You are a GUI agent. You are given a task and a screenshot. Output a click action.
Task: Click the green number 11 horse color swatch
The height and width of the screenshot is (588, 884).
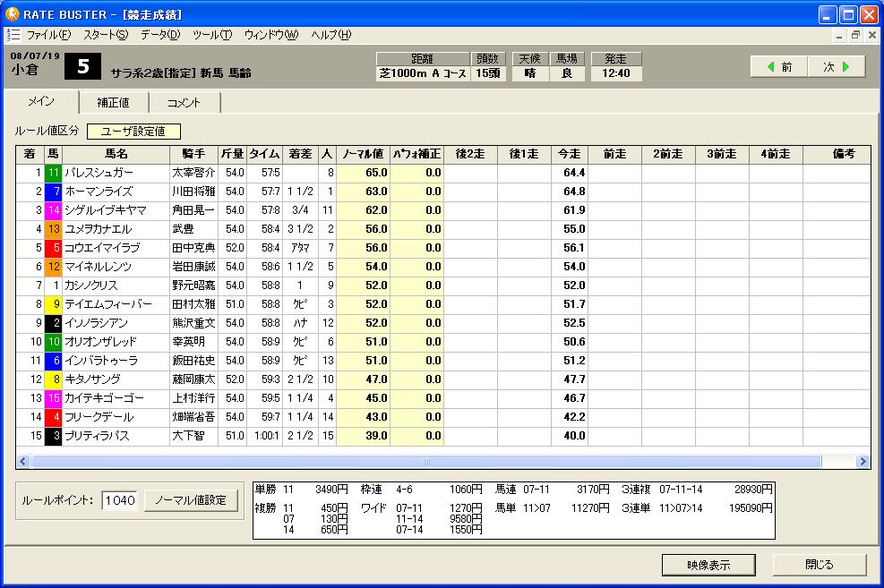coord(54,173)
